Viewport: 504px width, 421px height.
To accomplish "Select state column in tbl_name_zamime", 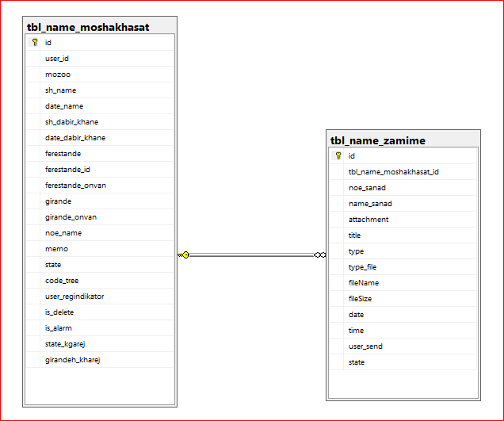I will [403, 362].
